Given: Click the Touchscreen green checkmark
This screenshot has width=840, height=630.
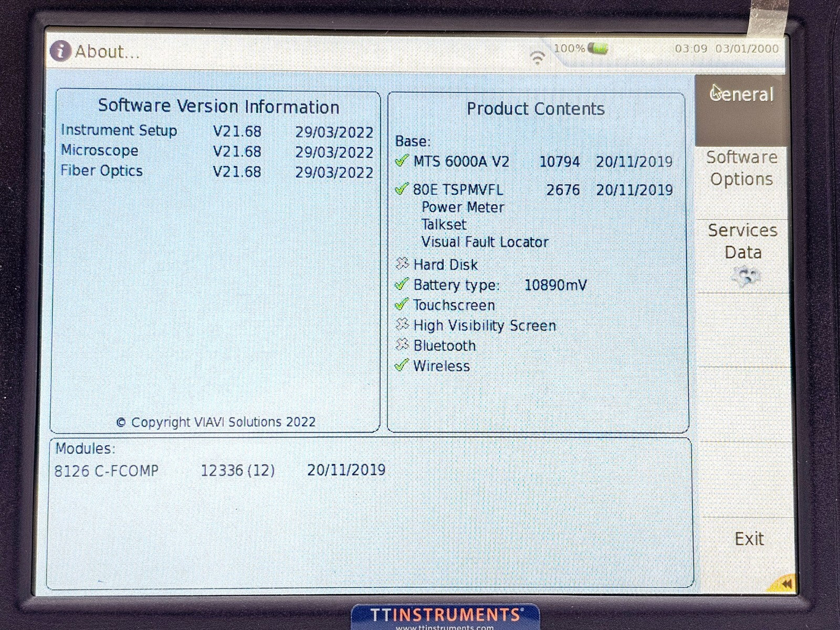Looking at the screenshot, I should click(402, 304).
